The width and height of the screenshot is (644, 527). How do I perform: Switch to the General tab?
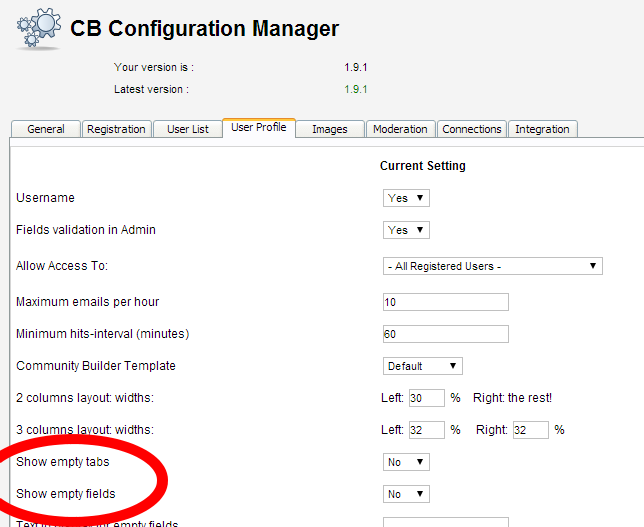[x=46, y=129]
